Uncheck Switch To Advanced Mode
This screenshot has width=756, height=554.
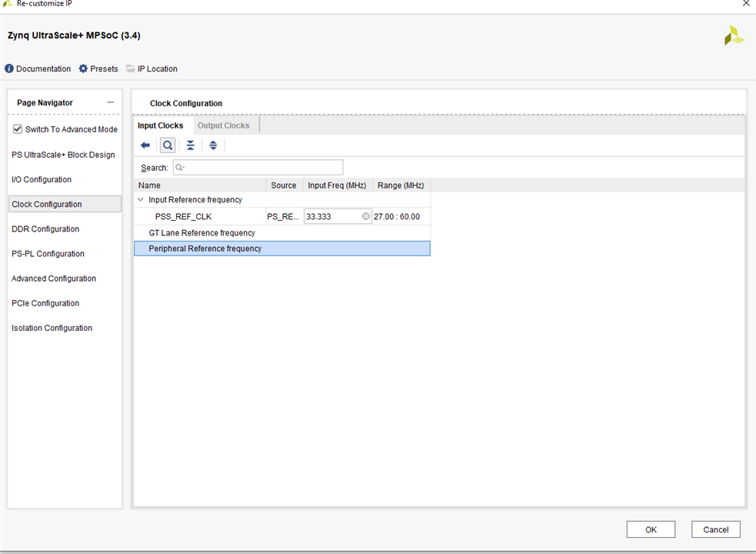[18, 129]
